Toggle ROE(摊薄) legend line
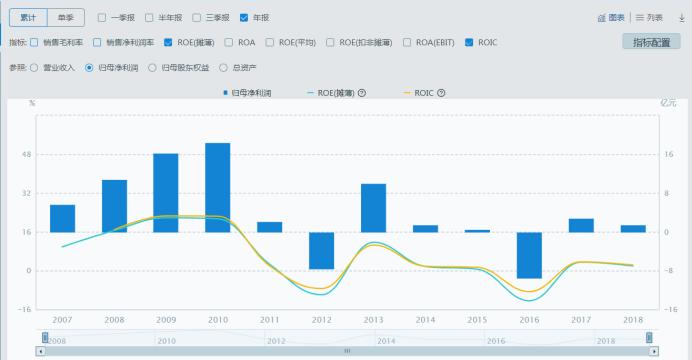 click(x=331, y=93)
